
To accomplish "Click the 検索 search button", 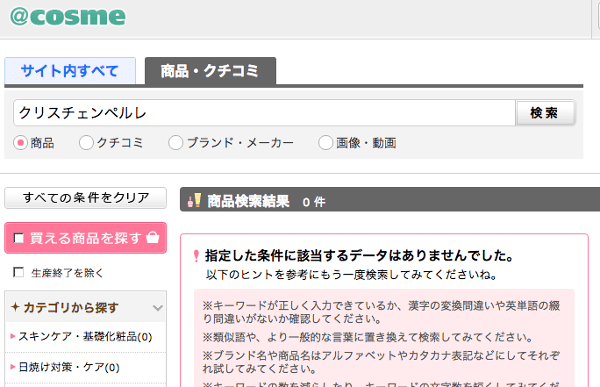I will (545, 113).
